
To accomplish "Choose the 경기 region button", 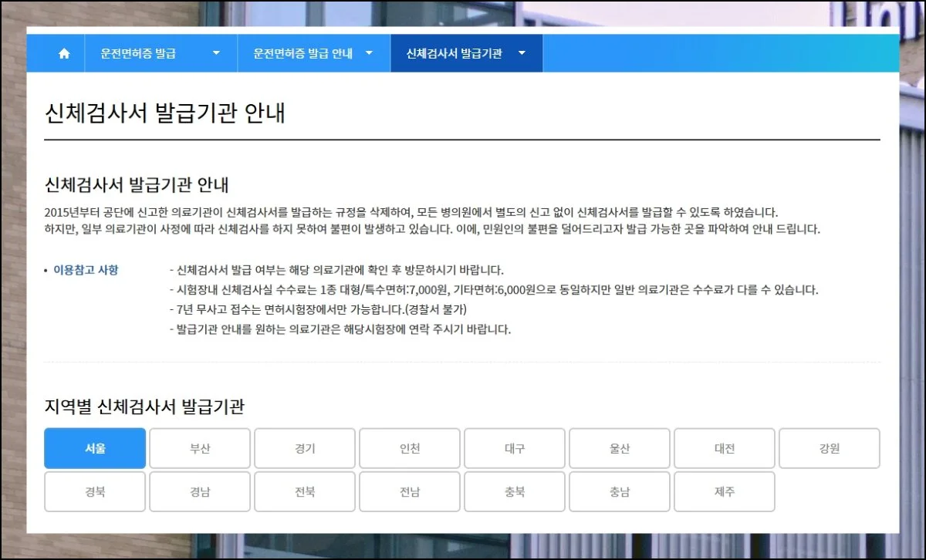I will [x=305, y=448].
